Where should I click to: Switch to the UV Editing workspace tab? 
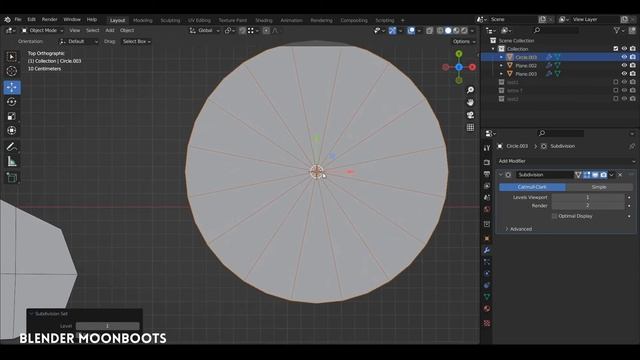tap(199, 20)
